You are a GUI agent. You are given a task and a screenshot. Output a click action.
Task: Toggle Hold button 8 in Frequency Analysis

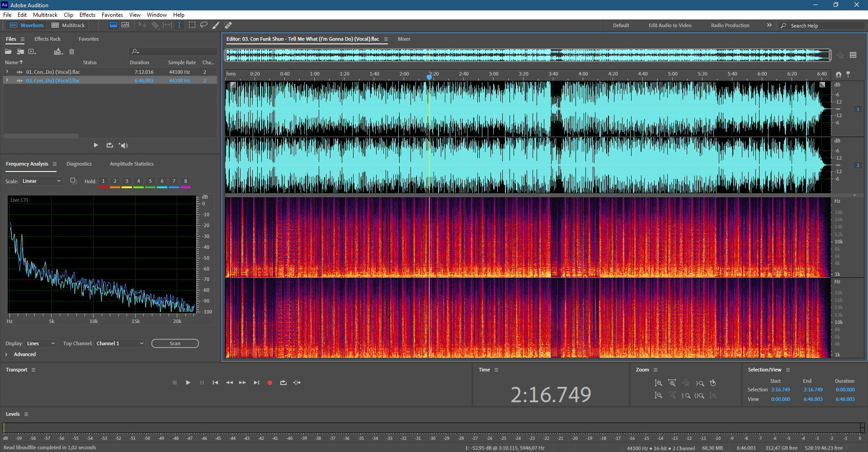pos(185,181)
